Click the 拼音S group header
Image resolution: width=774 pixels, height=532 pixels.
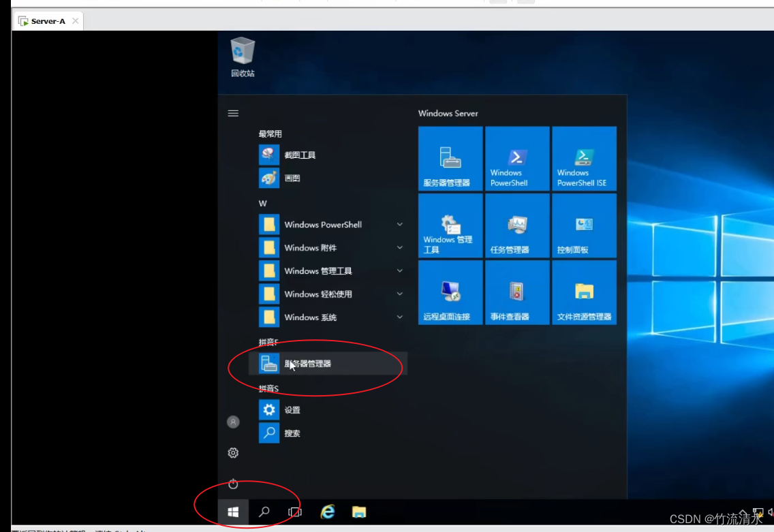pos(268,388)
